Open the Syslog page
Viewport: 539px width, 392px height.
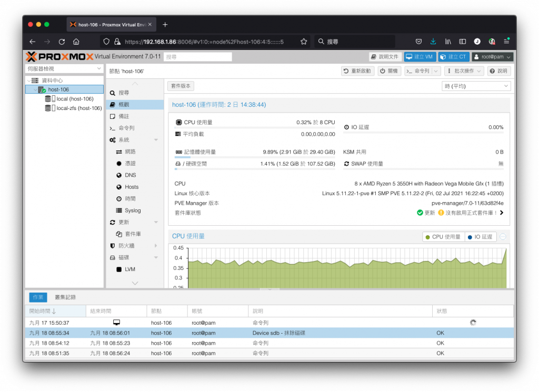[135, 210]
